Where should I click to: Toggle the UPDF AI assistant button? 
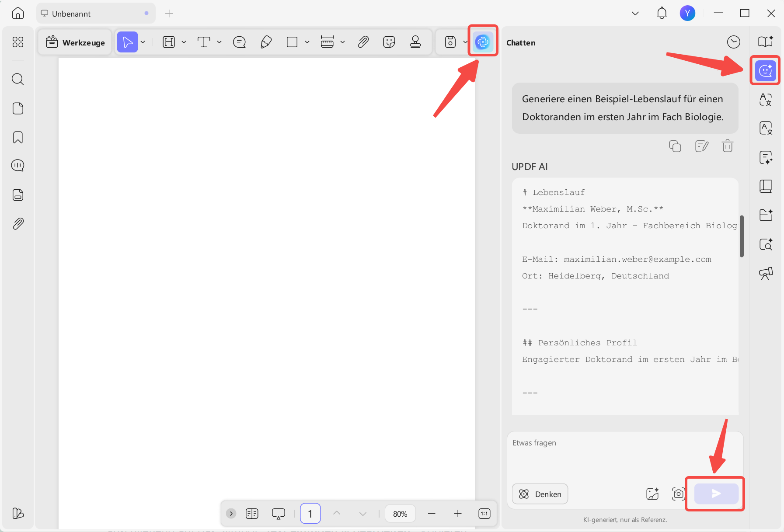[483, 42]
